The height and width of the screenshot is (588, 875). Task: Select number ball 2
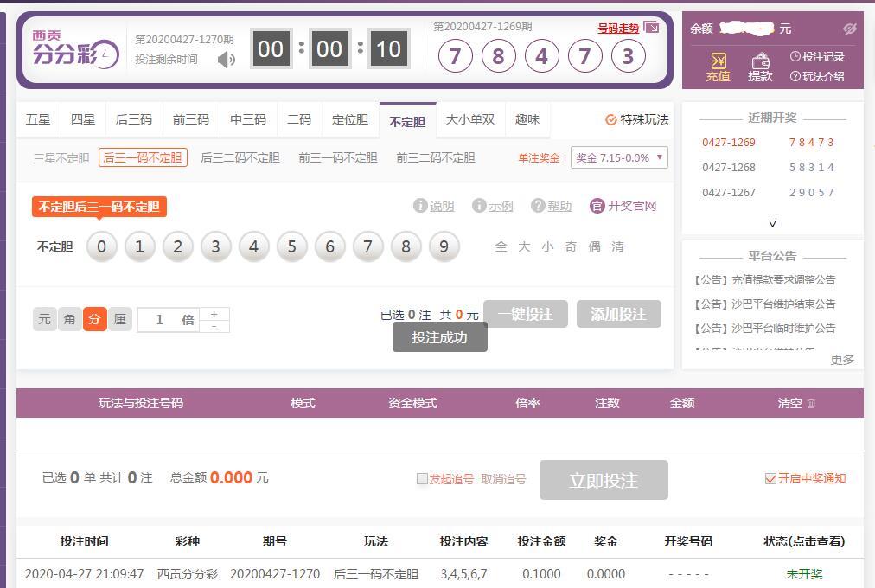[177, 246]
